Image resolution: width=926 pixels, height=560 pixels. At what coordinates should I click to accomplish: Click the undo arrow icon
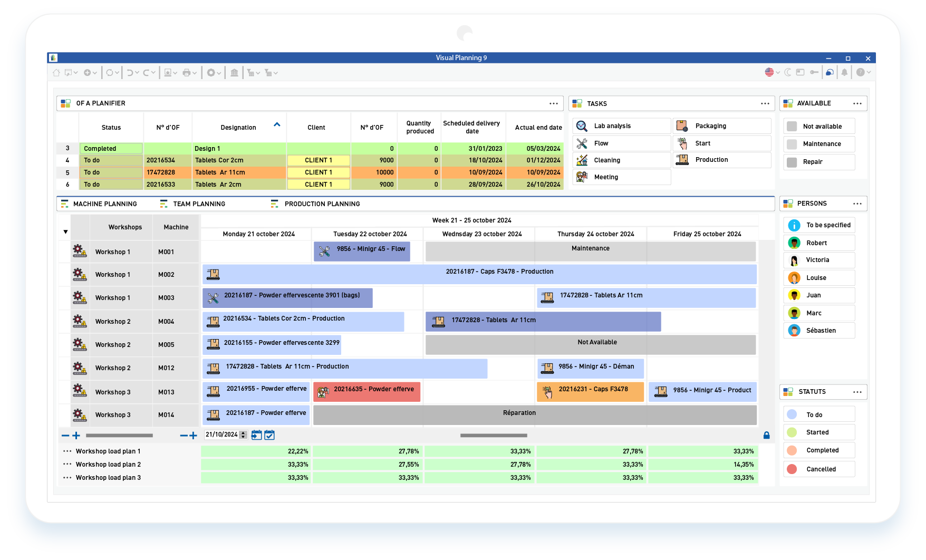click(130, 73)
